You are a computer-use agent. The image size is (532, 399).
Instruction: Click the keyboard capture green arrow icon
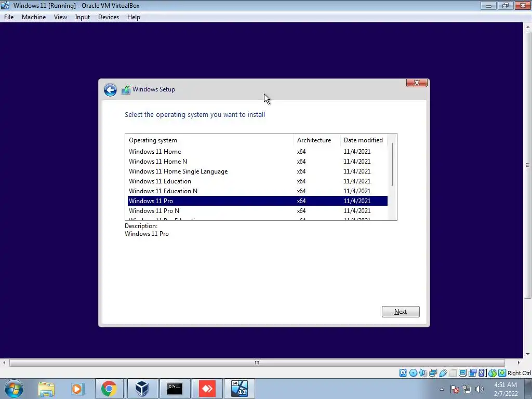[502, 373]
